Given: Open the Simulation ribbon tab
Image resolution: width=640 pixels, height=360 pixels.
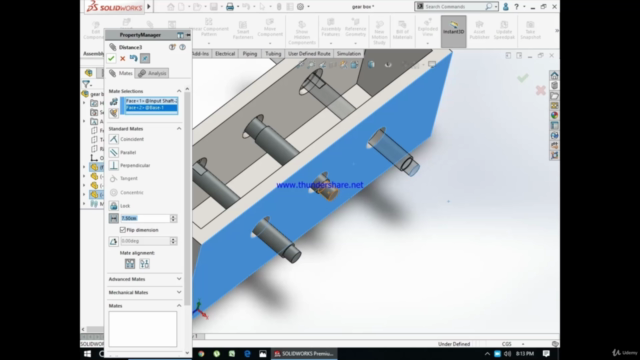Looking at the screenshot, I should (x=349, y=53).
